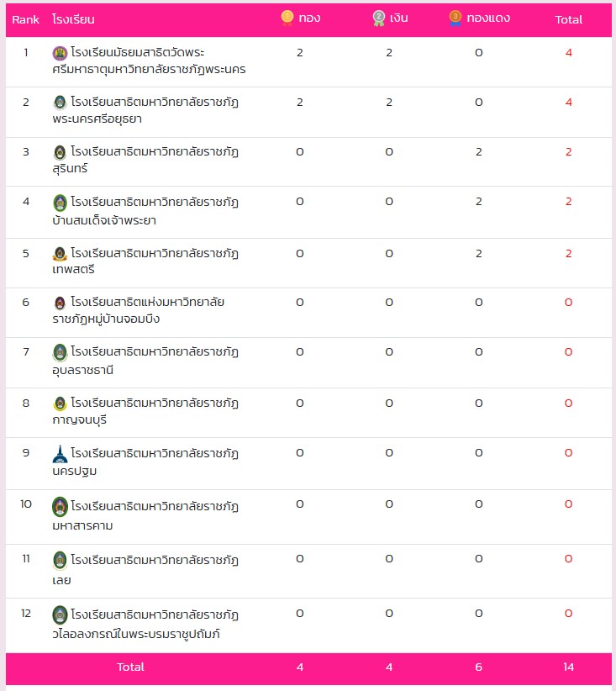Open school name ending เทพสตรี

pyautogui.click(x=145, y=261)
